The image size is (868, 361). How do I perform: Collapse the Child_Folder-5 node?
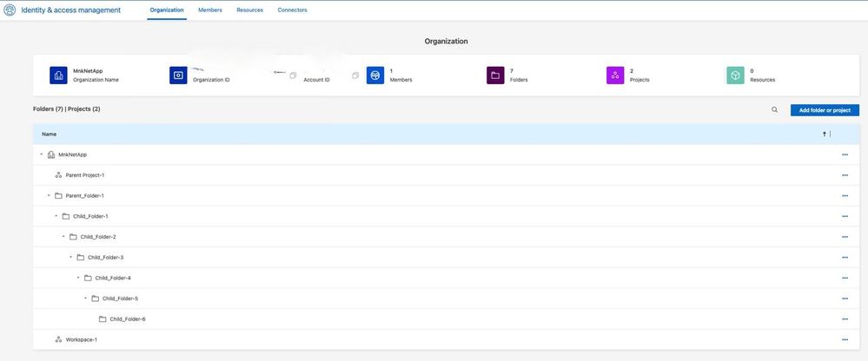tap(85, 299)
